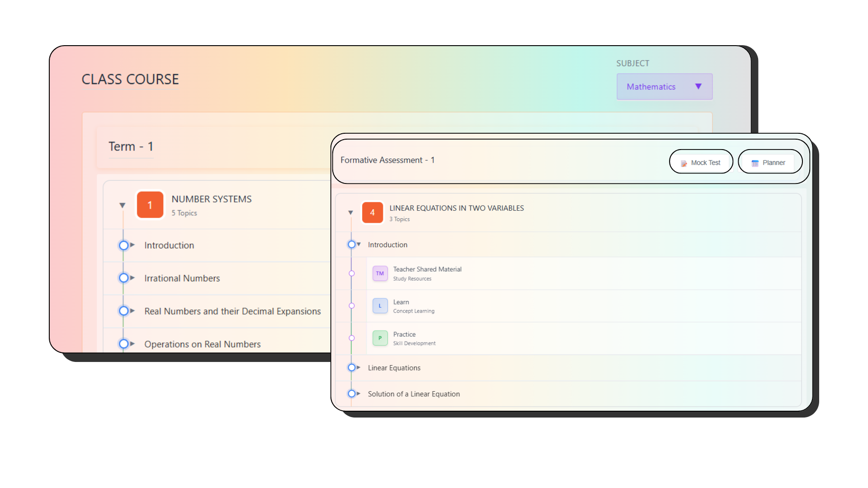Viewport: 868px width, 488px height.
Task: Select the Learn concept learning icon
Action: pos(380,306)
